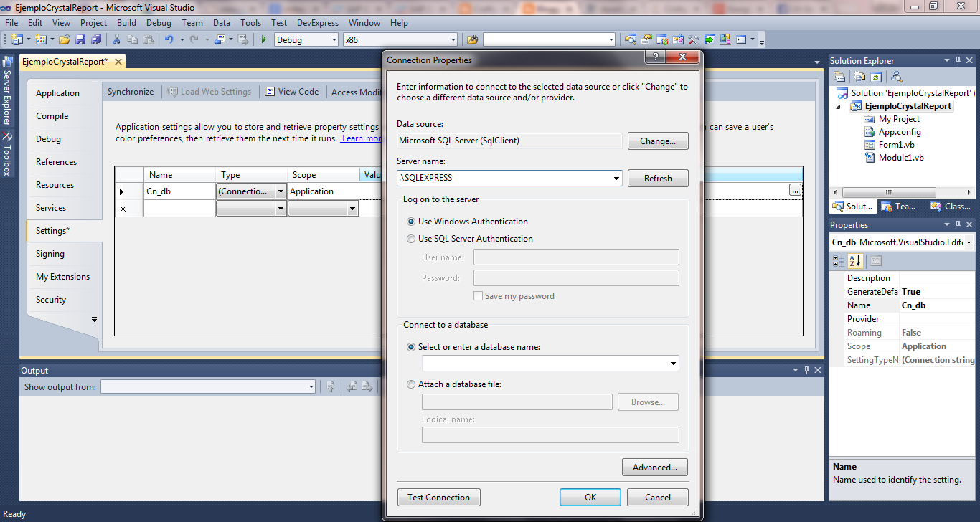Open the x86 platform dropdown
This screenshot has height=522, width=980.
click(453, 40)
